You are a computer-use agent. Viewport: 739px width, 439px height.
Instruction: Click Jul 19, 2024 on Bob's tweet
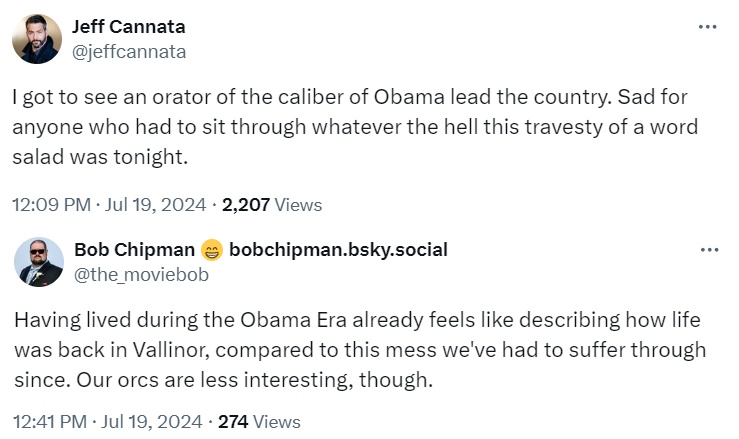point(154,421)
